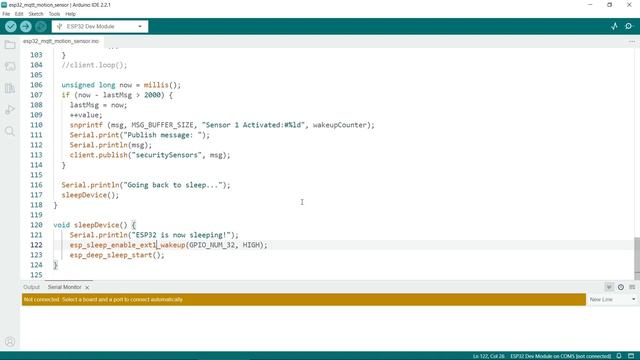The width and height of the screenshot is (640, 360).
Task: Click esp_sleep_enable_ext1_wakeup on line 122
Action: pyautogui.click(x=127, y=245)
